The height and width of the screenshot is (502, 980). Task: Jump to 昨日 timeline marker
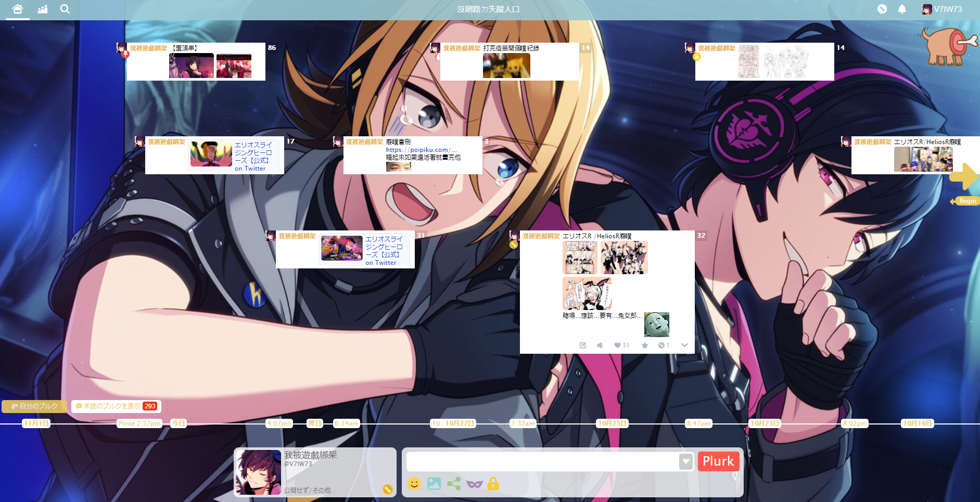pos(315,423)
